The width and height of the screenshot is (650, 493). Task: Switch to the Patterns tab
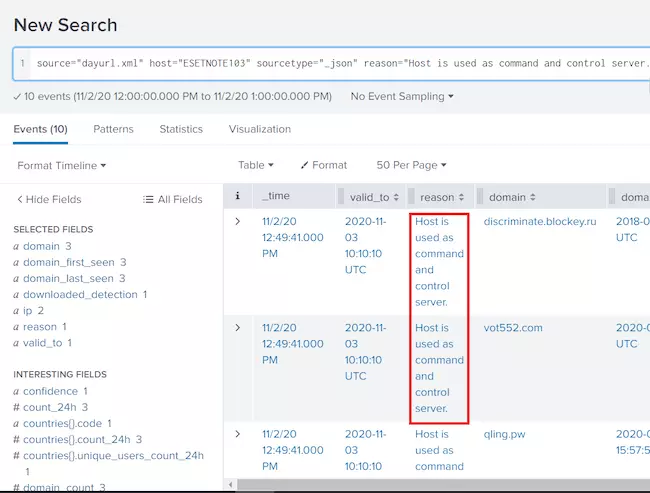tap(113, 129)
